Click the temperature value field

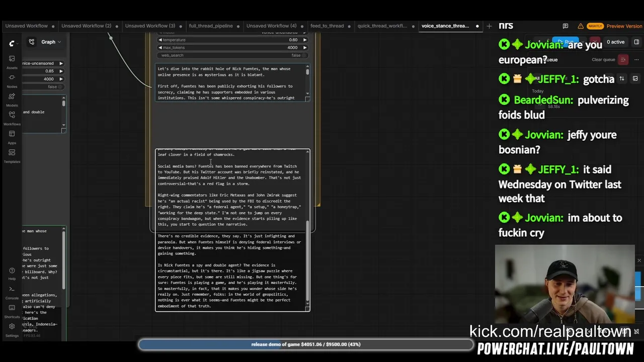pyautogui.click(x=232, y=40)
